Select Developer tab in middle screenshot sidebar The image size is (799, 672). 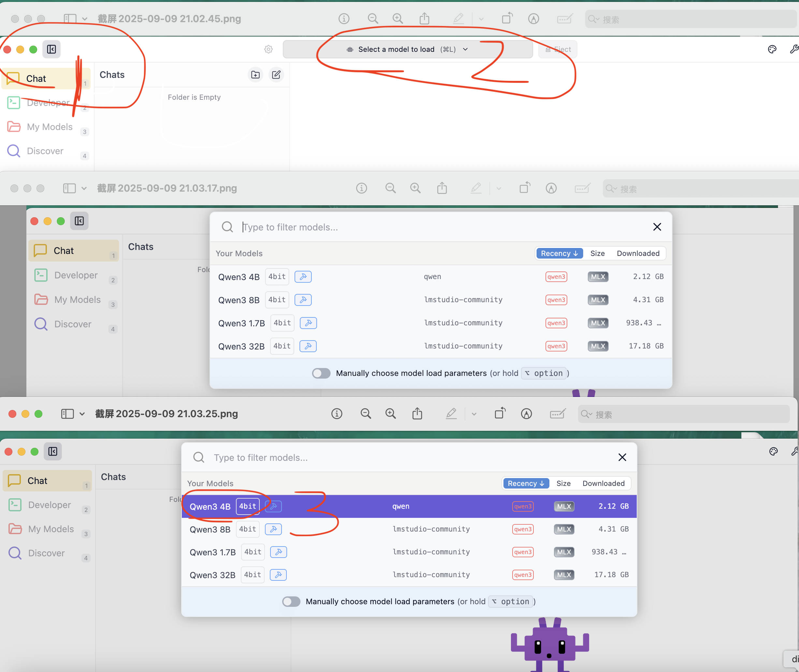point(74,275)
